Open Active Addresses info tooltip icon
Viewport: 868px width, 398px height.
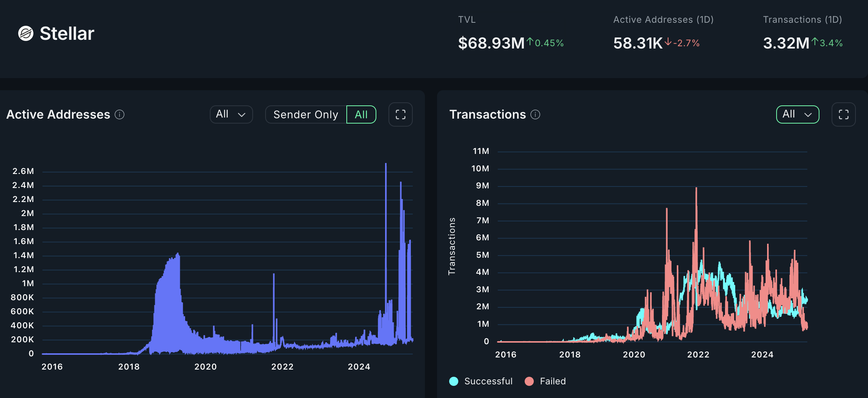tap(120, 114)
